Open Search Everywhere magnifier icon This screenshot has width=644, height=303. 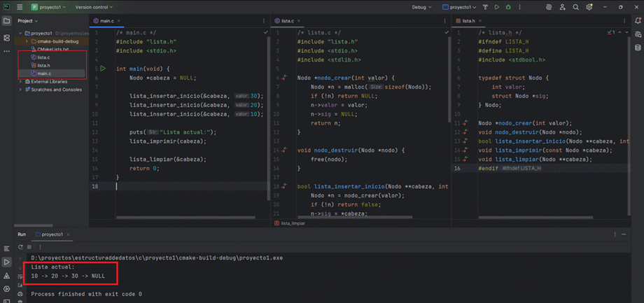[x=575, y=7]
